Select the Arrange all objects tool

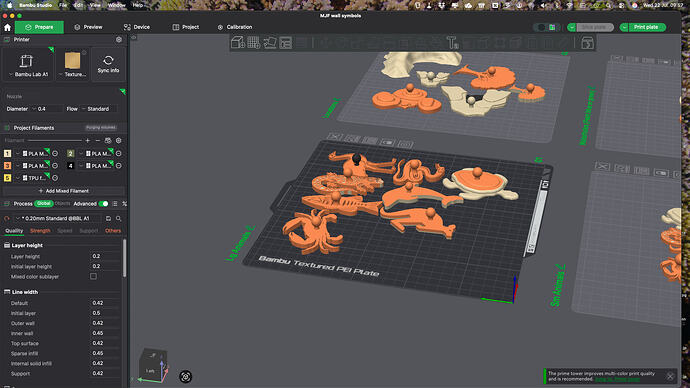point(286,43)
